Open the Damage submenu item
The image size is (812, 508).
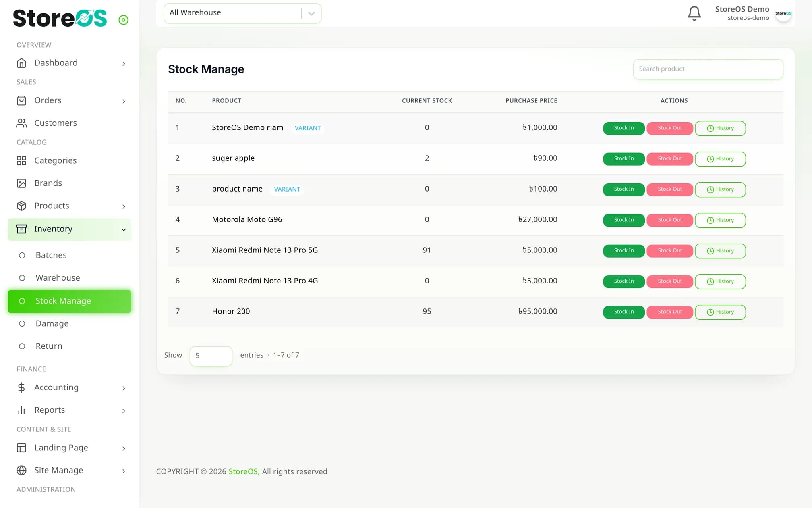[x=69, y=324]
